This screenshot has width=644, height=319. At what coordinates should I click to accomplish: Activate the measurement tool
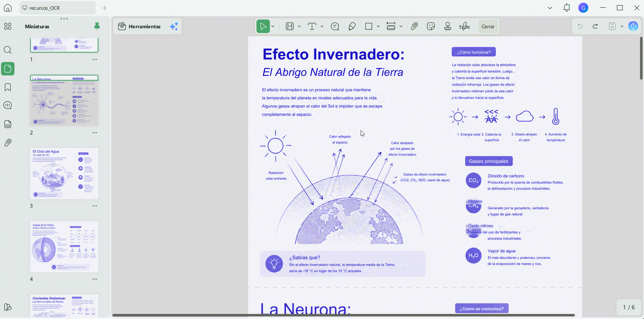(x=391, y=27)
